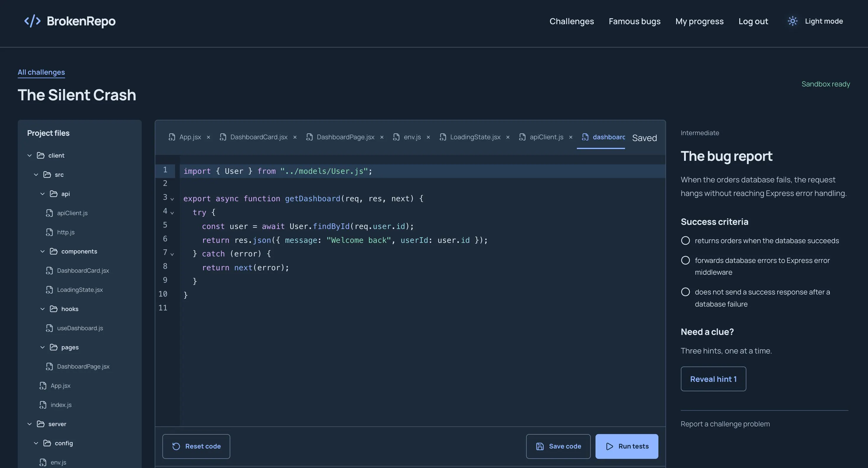868x468 pixels.
Task: Close the env.js tab
Action: [x=428, y=137]
